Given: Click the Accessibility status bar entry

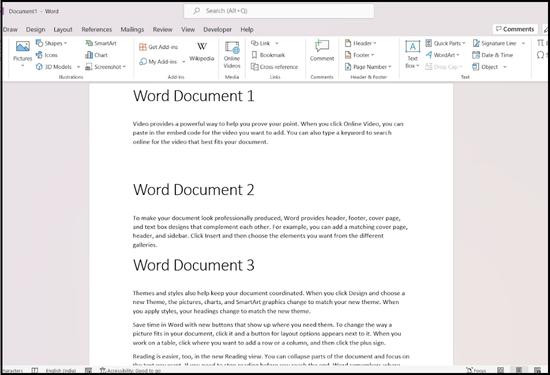Looking at the screenshot, I should (x=130, y=370).
